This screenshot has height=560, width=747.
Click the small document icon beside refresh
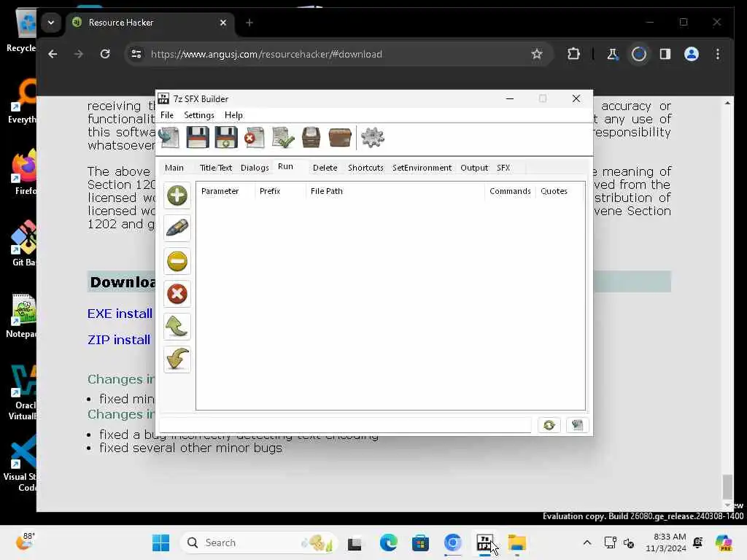coord(578,425)
